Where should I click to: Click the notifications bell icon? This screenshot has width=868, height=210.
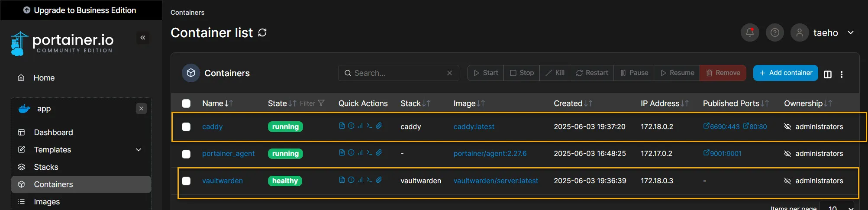point(750,32)
